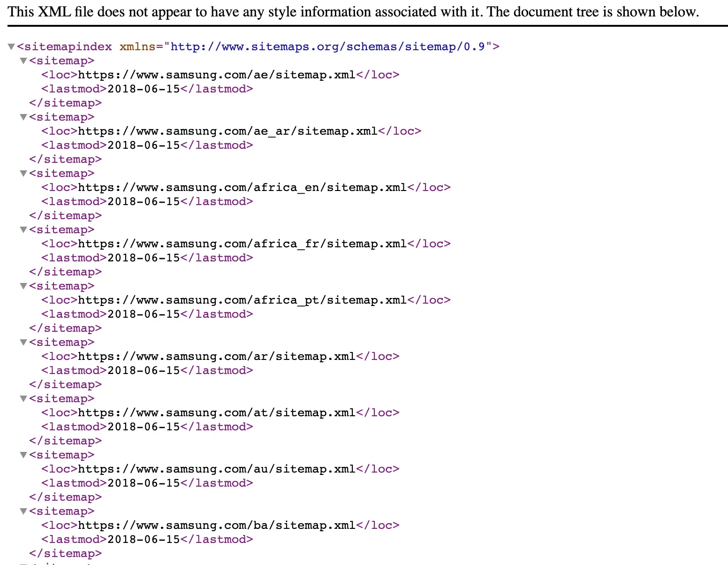Click the xmlns attribute of sitemapindex
This screenshot has width=728, height=565.
137,46
